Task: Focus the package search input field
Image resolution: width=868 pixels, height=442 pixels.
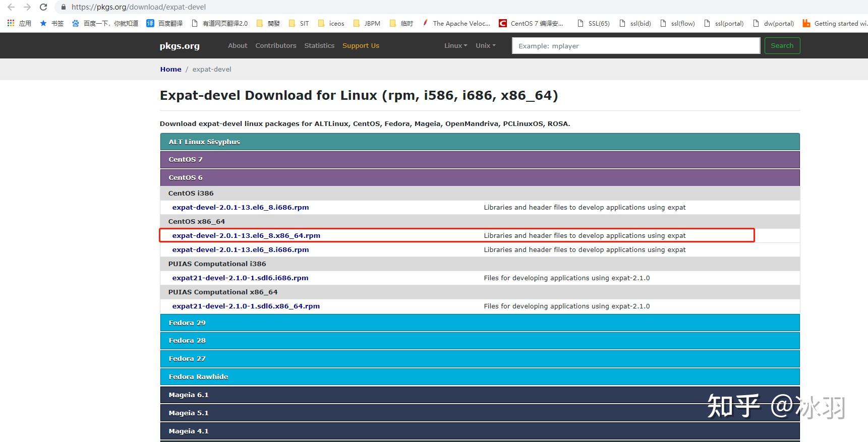Action: pos(635,46)
